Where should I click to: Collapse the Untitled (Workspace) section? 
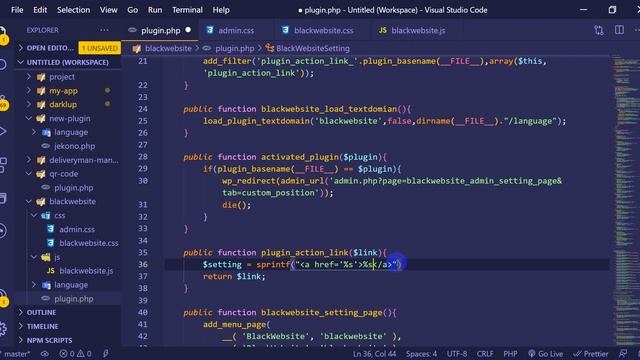67,62
